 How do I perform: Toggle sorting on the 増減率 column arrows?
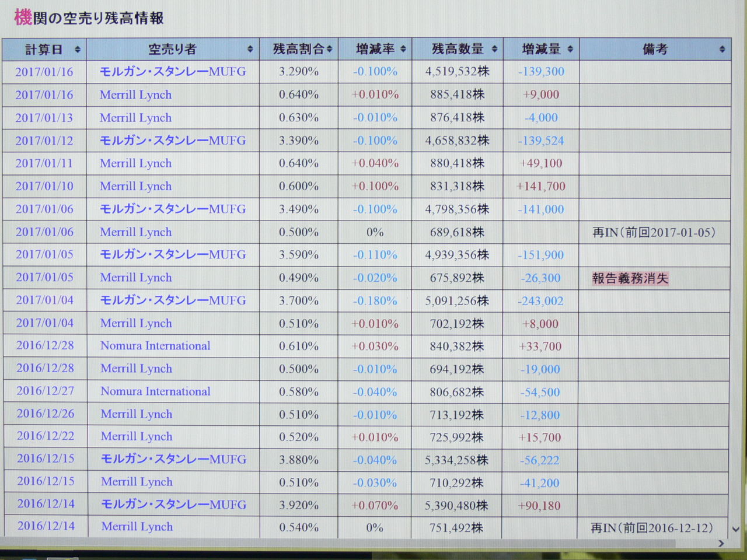pyautogui.click(x=403, y=50)
